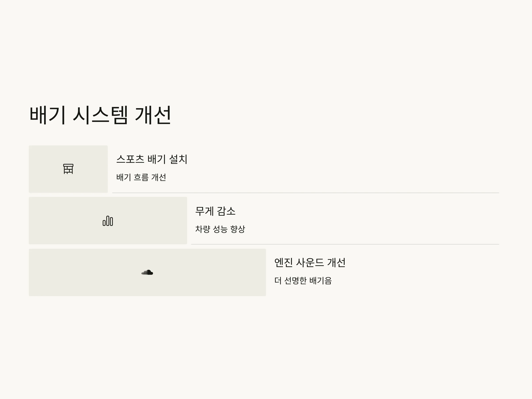Image resolution: width=532 pixels, height=399 pixels.
Task: Click the storefront awning icon
Action: coord(68,169)
